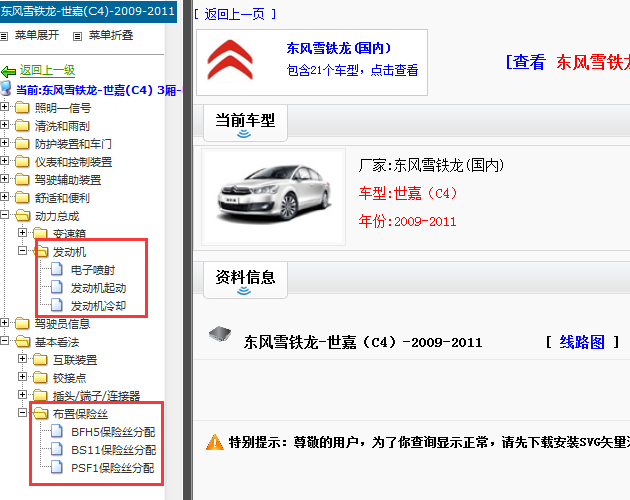Click the 仪表和控制装置 folder label
The width and height of the screenshot is (630, 500).
(74, 162)
